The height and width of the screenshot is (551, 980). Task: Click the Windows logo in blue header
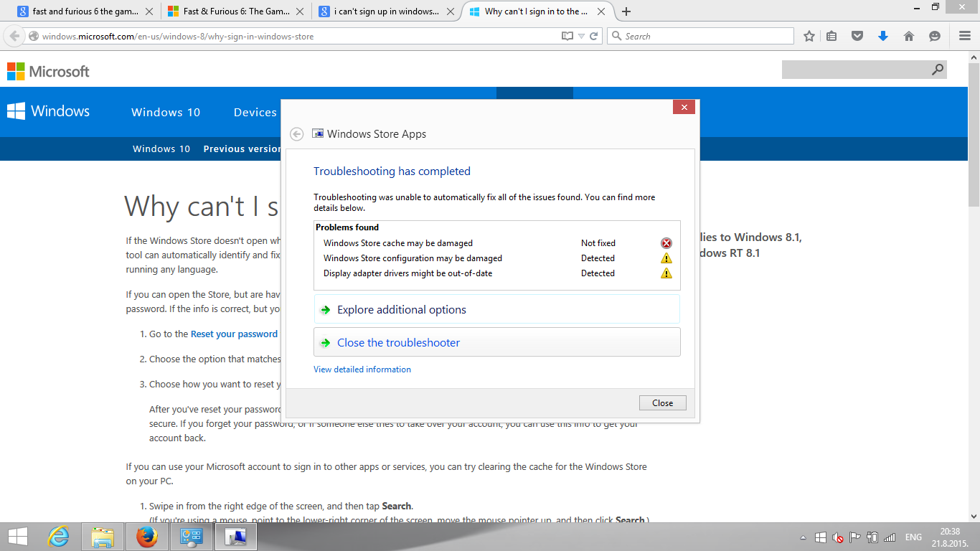pyautogui.click(x=48, y=111)
